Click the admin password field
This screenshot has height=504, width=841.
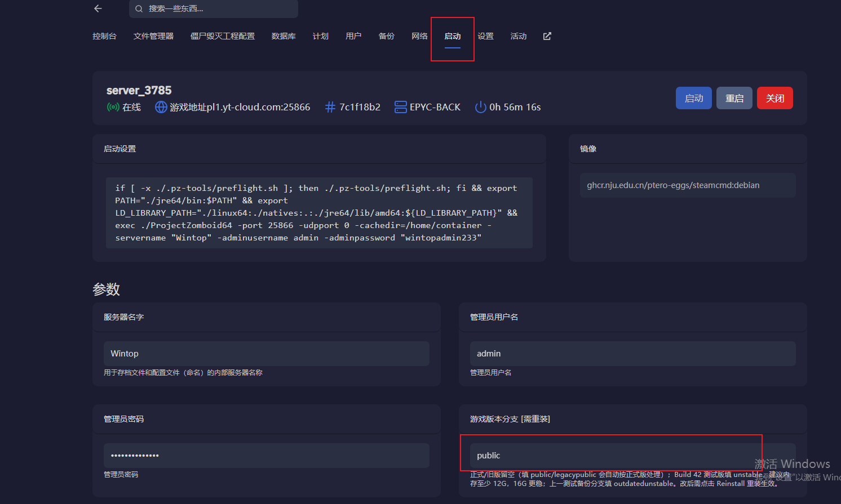point(267,456)
